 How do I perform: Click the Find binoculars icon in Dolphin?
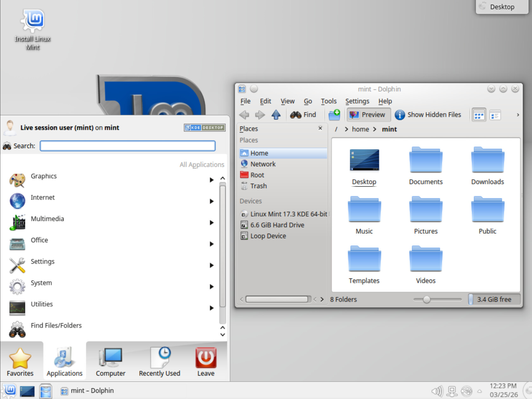pos(295,115)
